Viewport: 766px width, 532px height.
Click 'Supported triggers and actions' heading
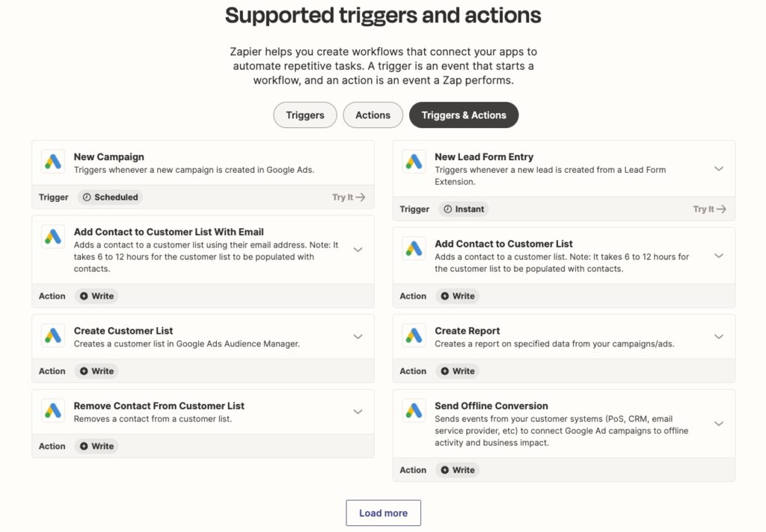coord(383,15)
